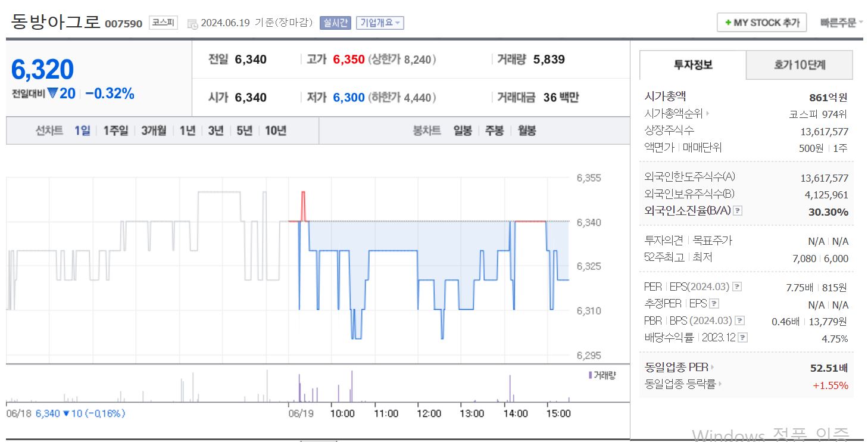Switch to the 투자정보 tab
The height and width of the screenshot is (442, 868).
click(x=693, y=65)
